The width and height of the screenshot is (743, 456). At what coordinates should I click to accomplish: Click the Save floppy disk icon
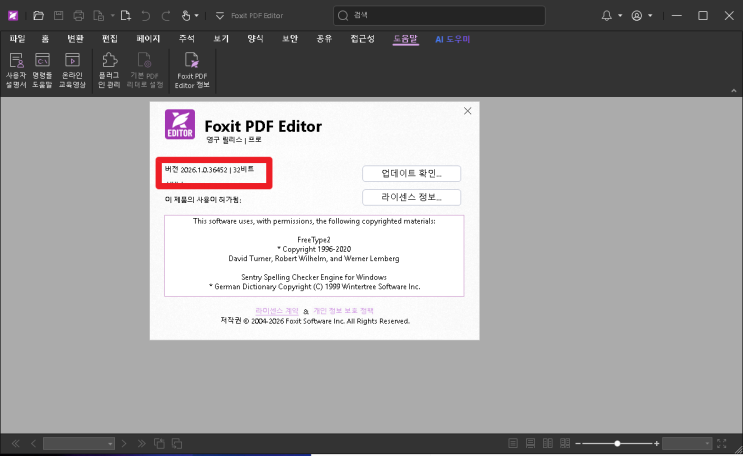[x=58, y=16]
